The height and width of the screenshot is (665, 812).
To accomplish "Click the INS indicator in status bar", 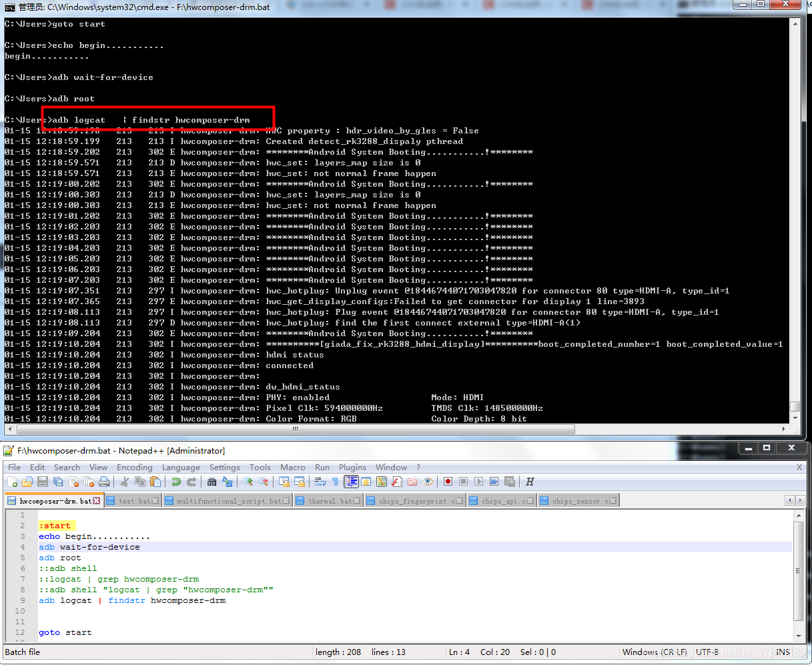I will click(x=783, y=652).
